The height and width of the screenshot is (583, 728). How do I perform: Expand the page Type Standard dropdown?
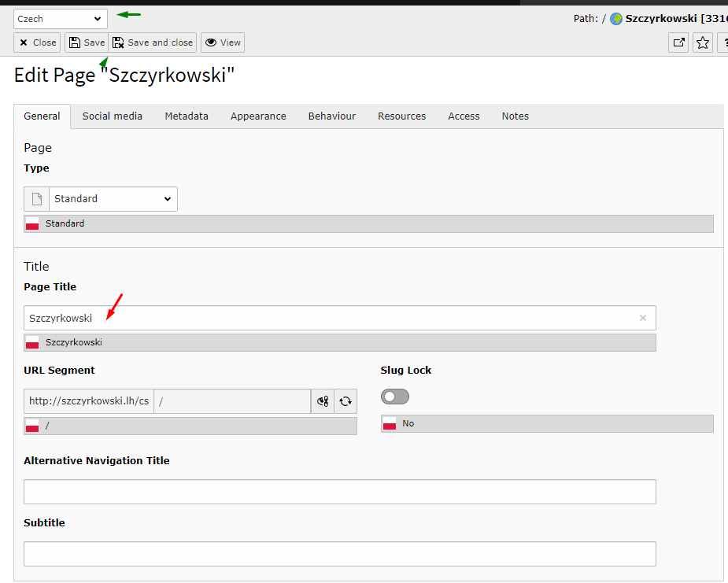click(x=113, y=199)
